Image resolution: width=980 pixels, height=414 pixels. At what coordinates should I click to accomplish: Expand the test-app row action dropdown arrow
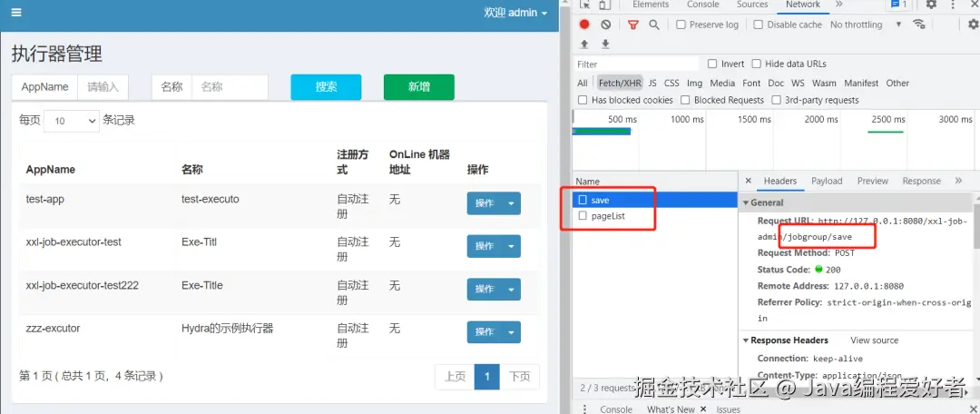511,203
